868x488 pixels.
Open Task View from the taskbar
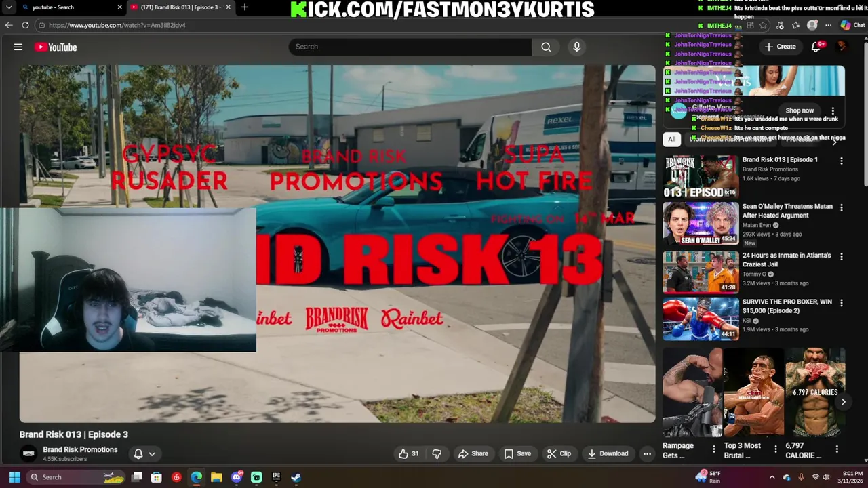[137, 477]
